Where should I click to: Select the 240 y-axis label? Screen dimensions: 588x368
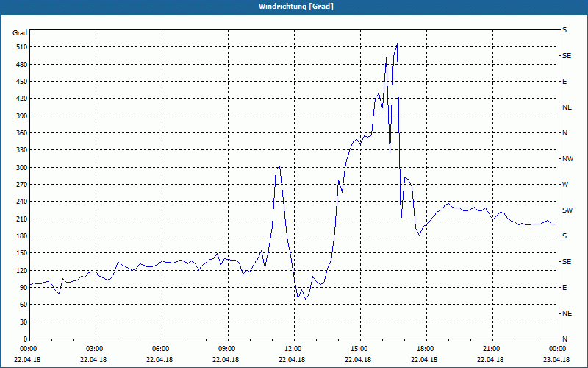point(22,202)
